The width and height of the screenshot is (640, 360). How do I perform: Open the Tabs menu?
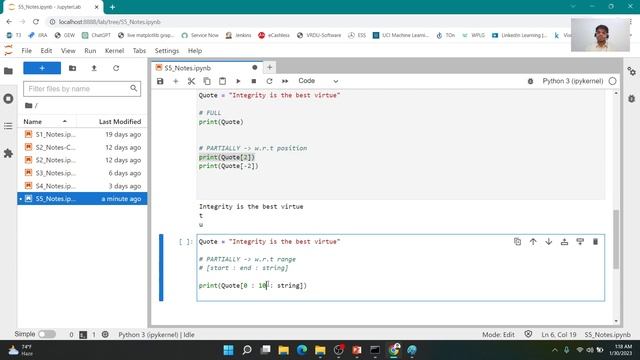[139, 51]
